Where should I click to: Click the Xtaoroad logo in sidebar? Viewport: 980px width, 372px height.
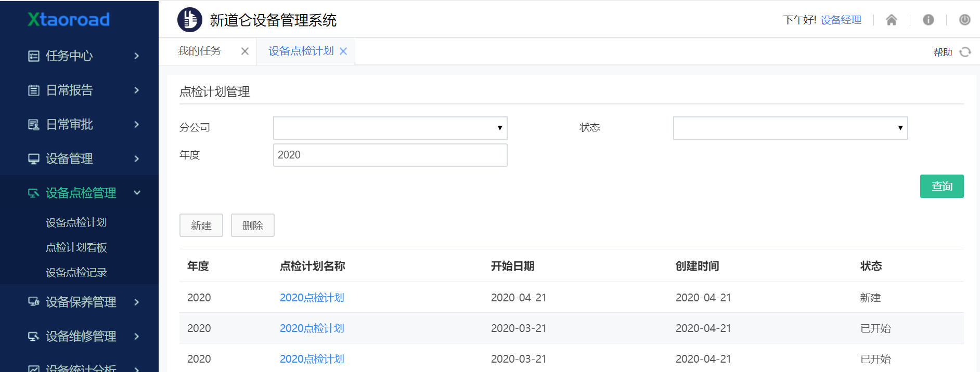(x=69, y=20)
